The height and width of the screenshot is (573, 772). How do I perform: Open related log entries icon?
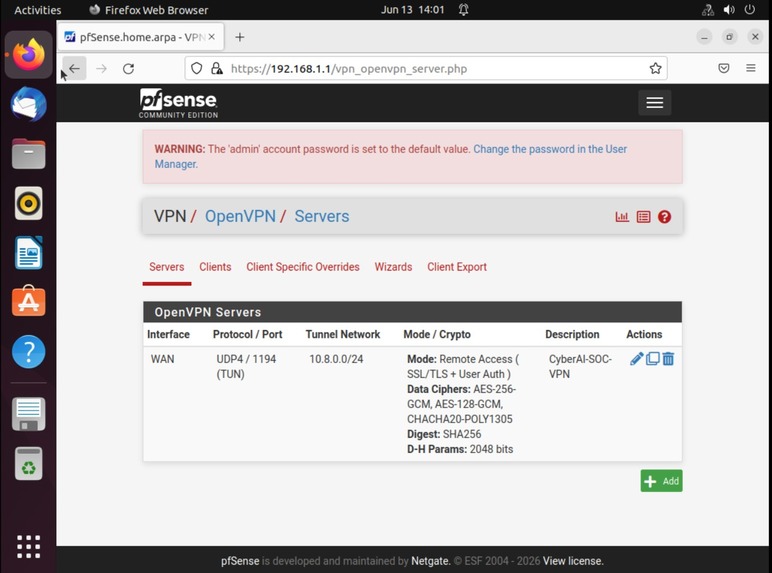pos(643,217)
